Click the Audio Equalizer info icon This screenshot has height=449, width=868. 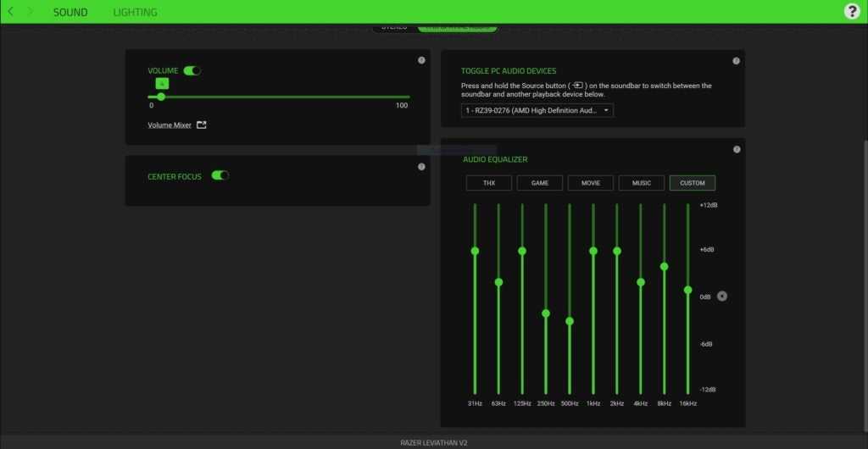point(736,149)
